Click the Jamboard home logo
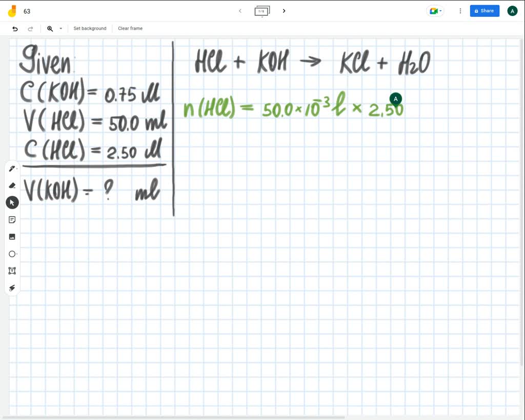Image resolution: width=525 pixels, height=420 pixels. pyautogui.click(x=11, y=11)
